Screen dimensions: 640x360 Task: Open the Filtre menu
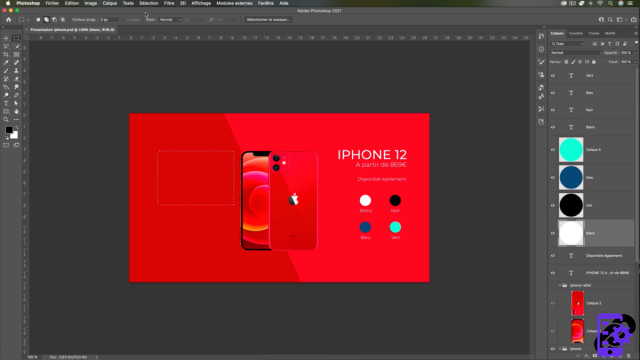(169, 3)
